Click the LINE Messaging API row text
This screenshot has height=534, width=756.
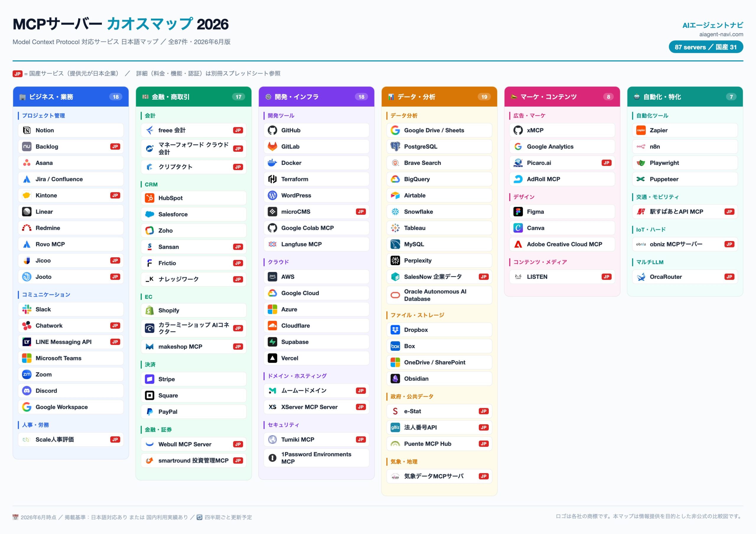[63, 342]
